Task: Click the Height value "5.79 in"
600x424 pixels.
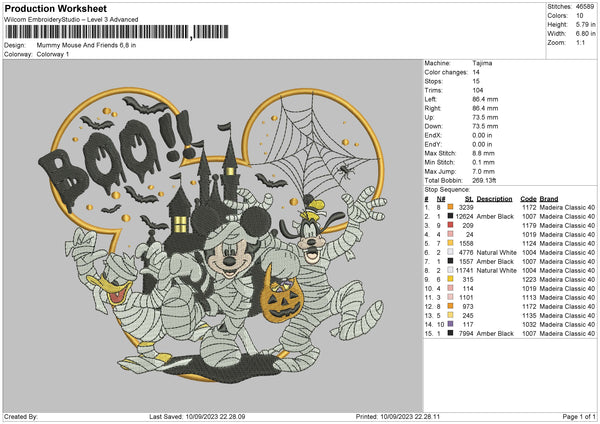Action: (x=585, y=24)
